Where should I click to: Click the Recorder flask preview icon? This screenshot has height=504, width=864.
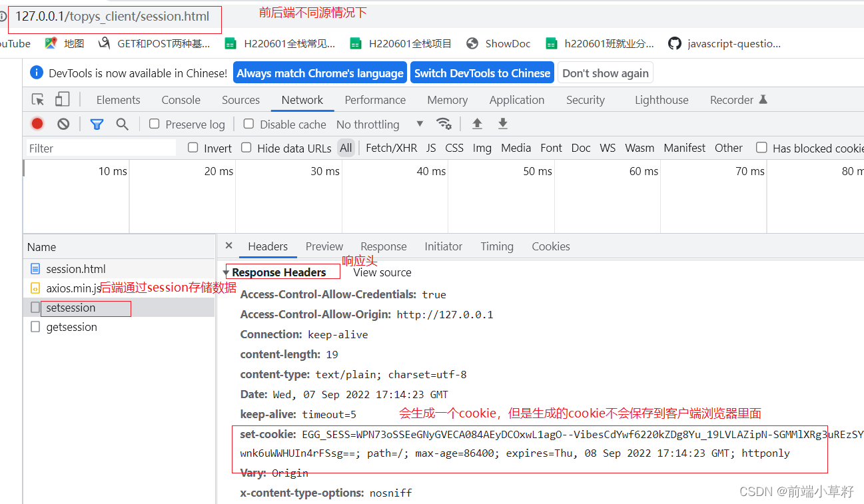(x=763, y=100)
